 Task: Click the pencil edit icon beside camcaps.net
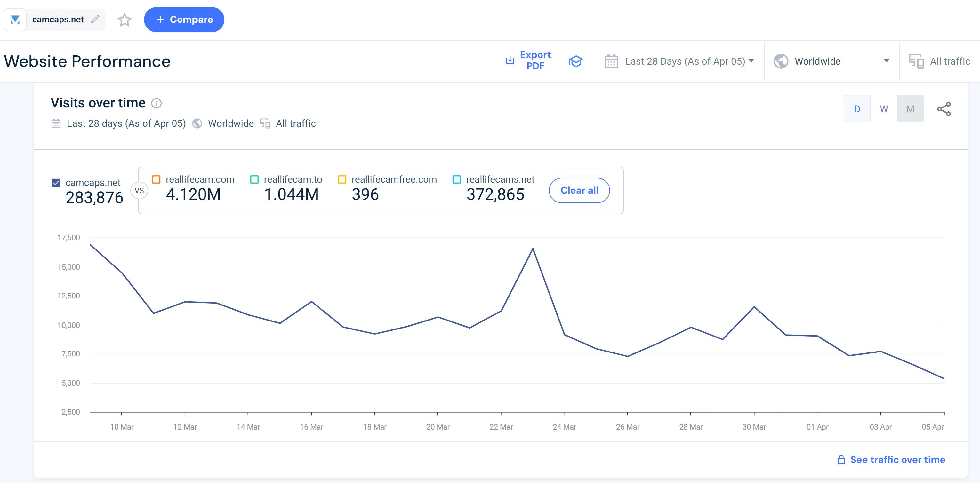coord(95,19)
